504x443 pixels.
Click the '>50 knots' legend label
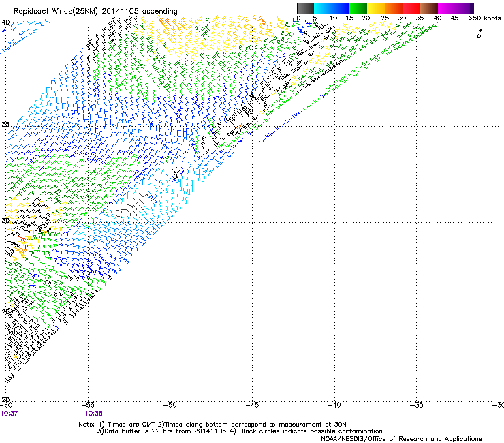[484, 18]
